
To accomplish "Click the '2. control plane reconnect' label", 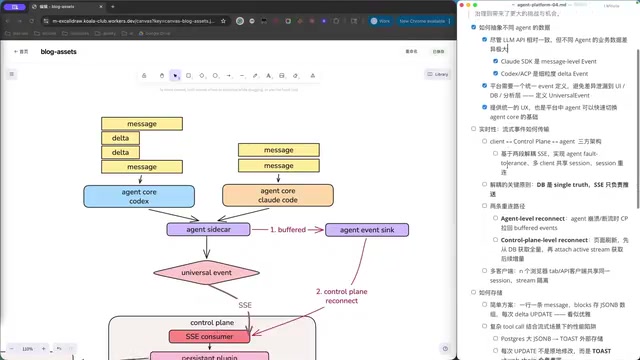I will click(342, 296).
